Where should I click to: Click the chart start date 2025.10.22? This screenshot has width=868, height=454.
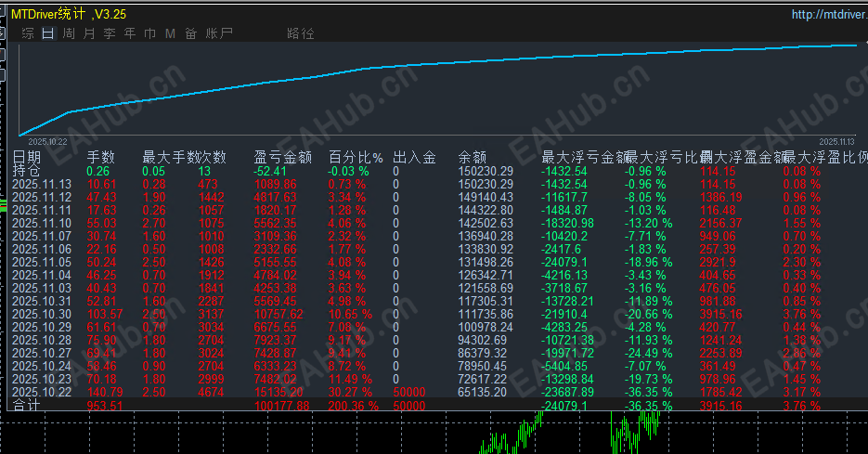point(47,142)
